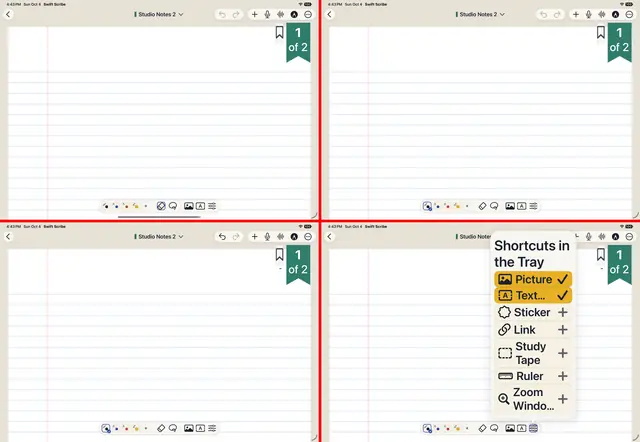Tap waveform icon in bottom-left panel toolbar
This screenshot has height=442, width=640.
coord(280,237)
